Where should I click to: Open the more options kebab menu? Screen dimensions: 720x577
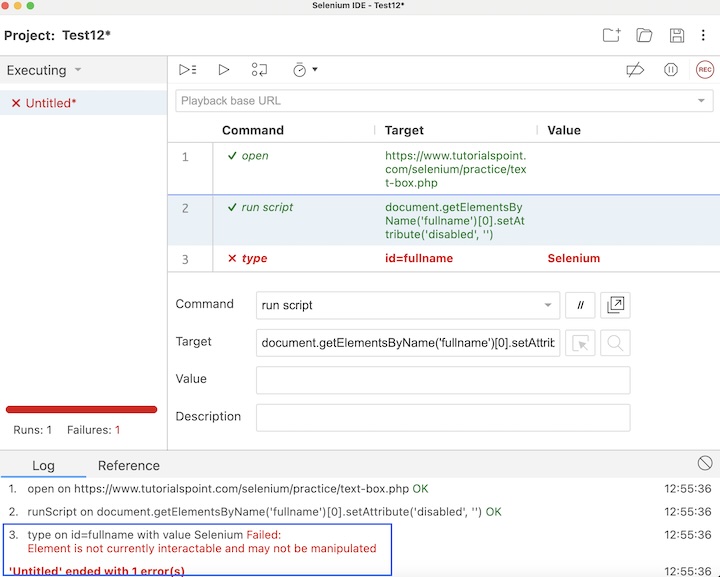[704, 36]
